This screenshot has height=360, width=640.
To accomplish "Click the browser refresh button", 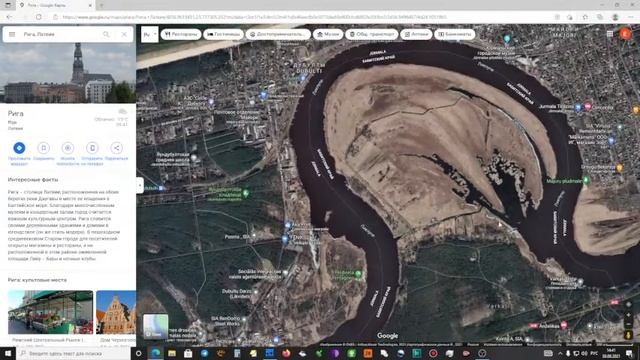I will coord(38,17).
